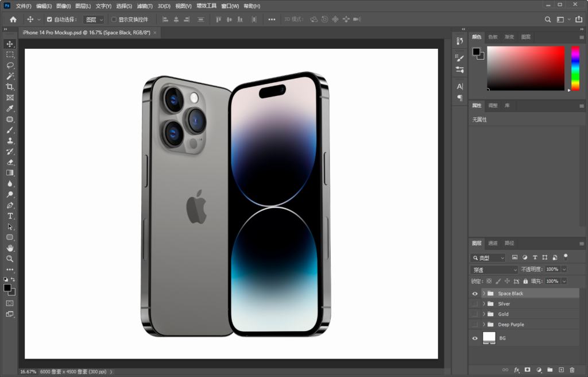Select the Eyedropper tool
The width and height of the screenshot is (588, 377).
[x=10, y=109]
